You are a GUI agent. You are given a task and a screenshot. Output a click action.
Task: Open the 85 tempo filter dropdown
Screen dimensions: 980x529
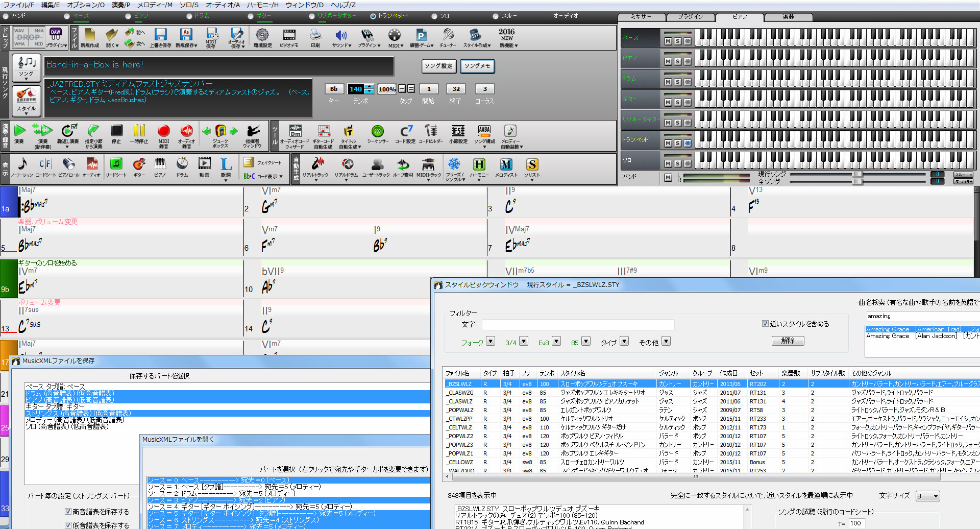click(586, 341)
